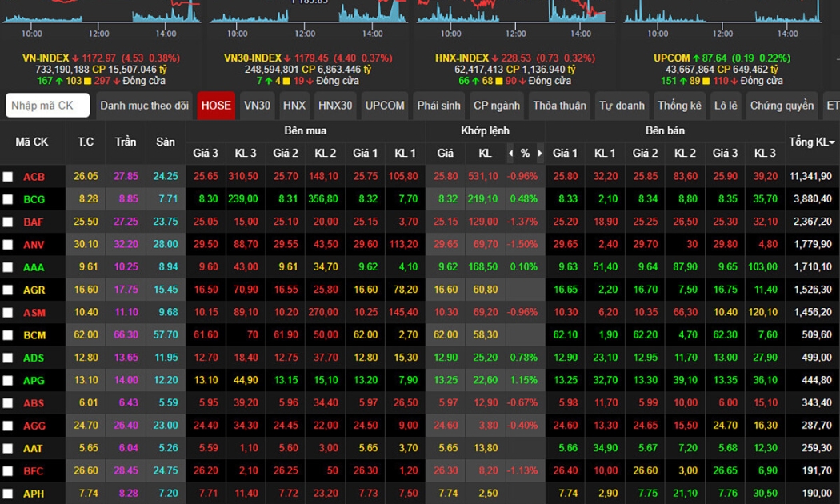Switch to the VN30 tab
Image resolution: width=840 pixels, height=504 pixels.
click(257, 106)
